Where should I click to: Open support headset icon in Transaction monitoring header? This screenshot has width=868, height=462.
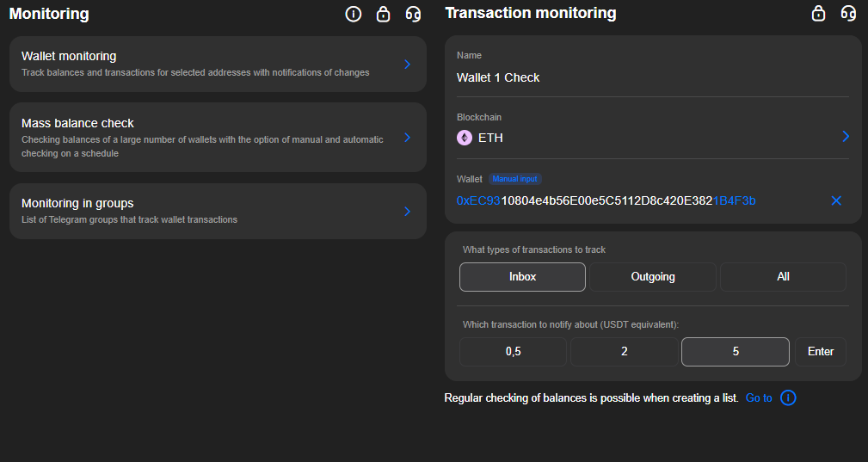pos(848,13)
